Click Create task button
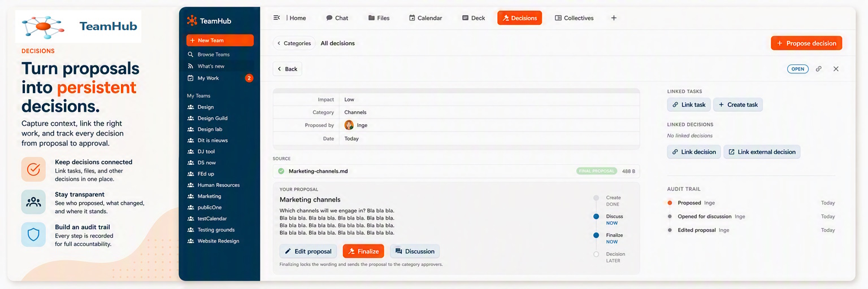 [x=738, y=104]
